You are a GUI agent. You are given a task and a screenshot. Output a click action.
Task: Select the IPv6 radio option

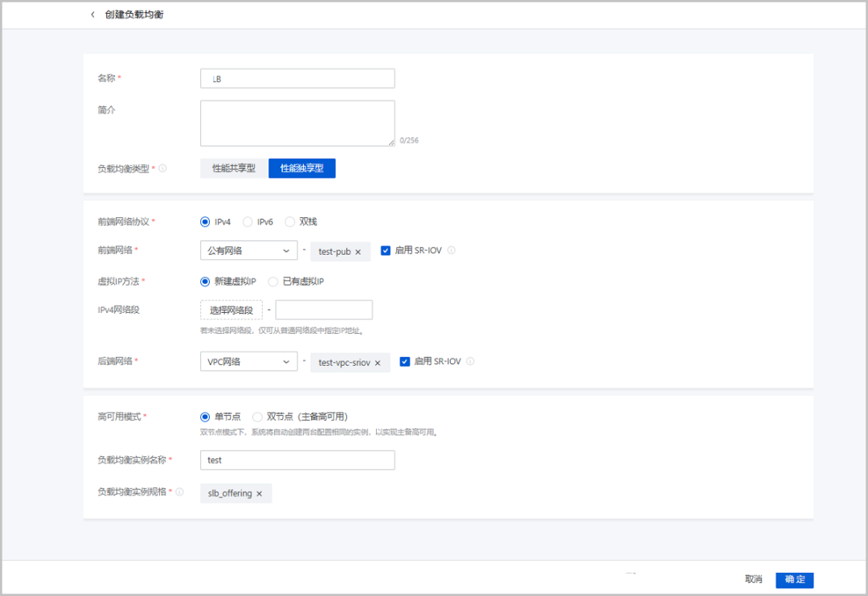click(248, 222)
